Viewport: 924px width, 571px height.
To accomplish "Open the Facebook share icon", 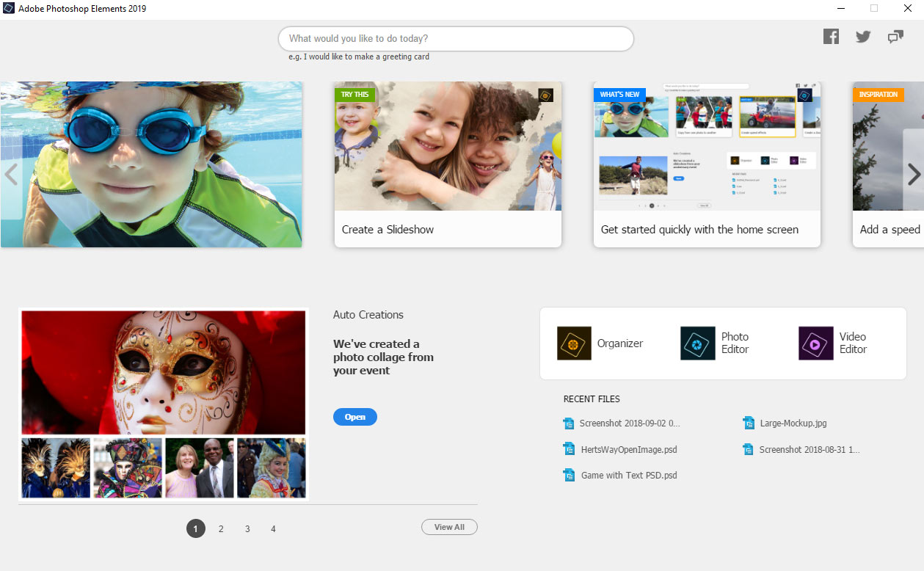I will point(831,36).
